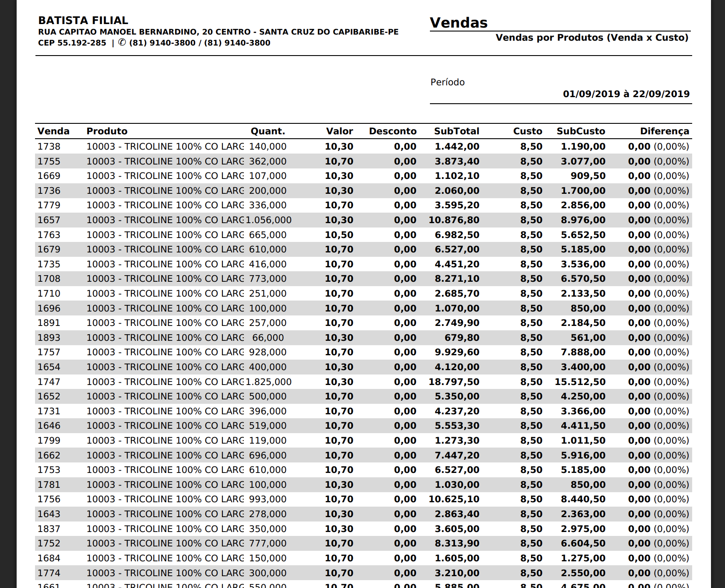Click the Vendas por Produtos subtitle
725x588 pixels.
pos(592,38)
